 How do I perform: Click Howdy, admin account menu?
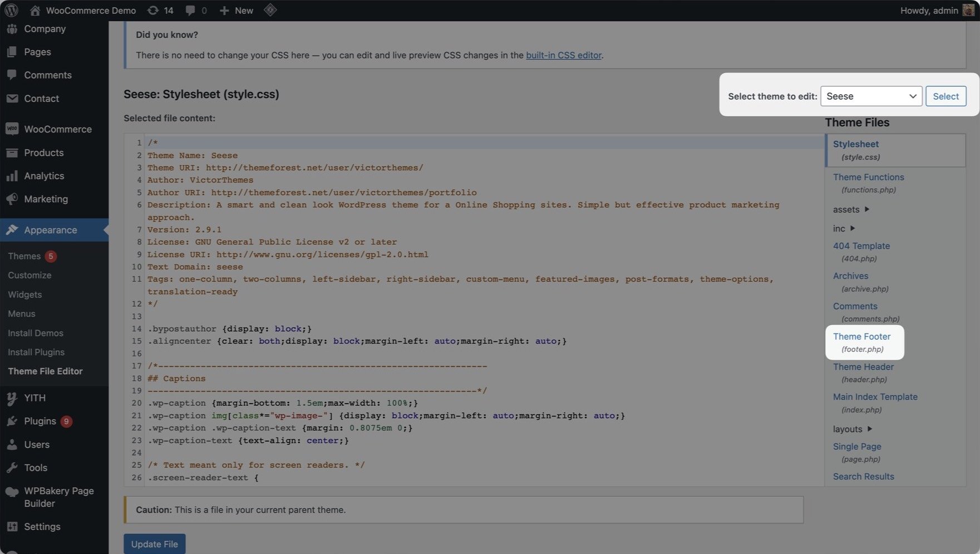click(x=937, y=10)
